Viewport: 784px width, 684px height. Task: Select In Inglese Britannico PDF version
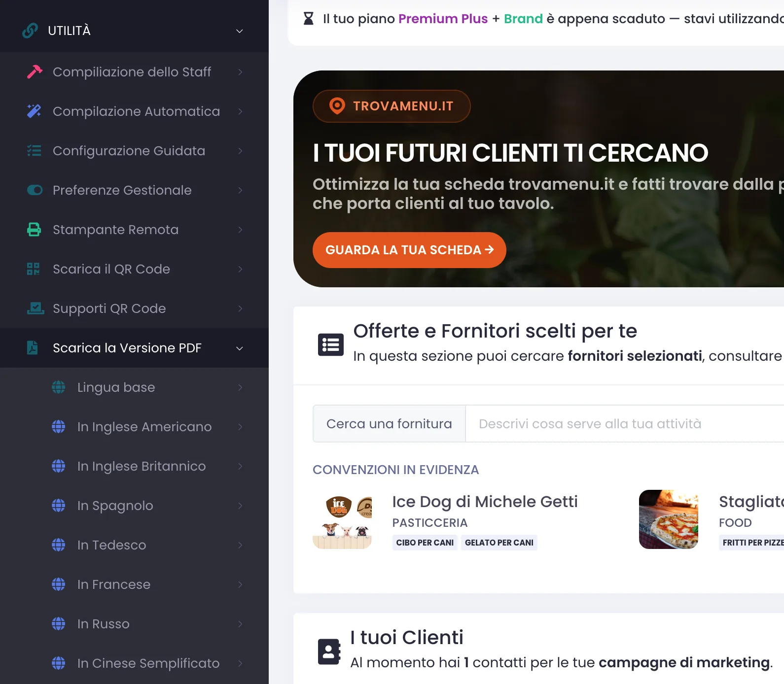coord(134,466)
